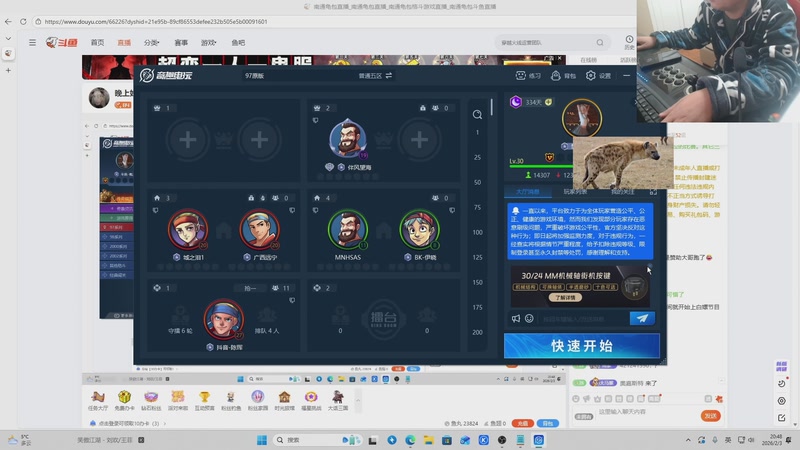Open the 97原版 game version selector
The height and width of the screenshot is (450, 800).
(254, 76)
